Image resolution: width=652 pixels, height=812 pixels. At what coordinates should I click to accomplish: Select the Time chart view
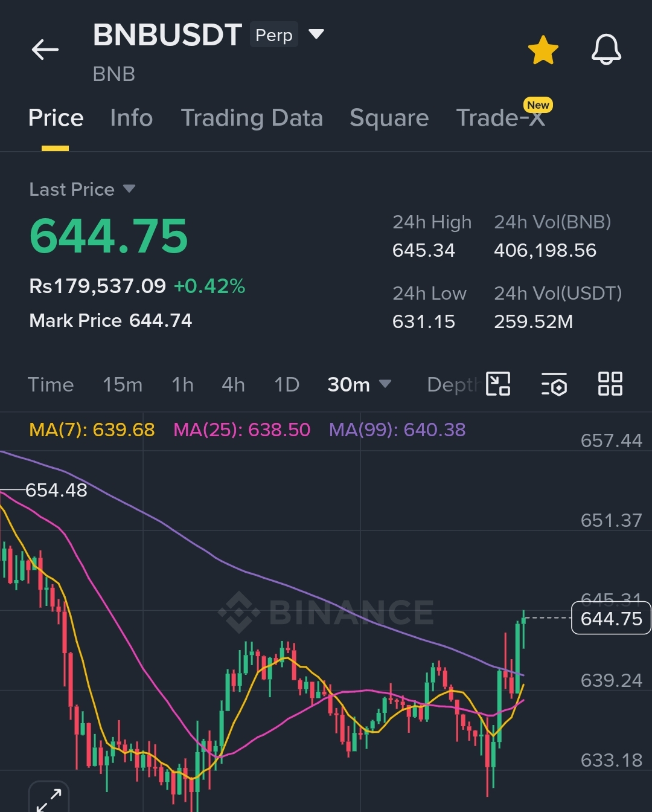click(51, 384)
